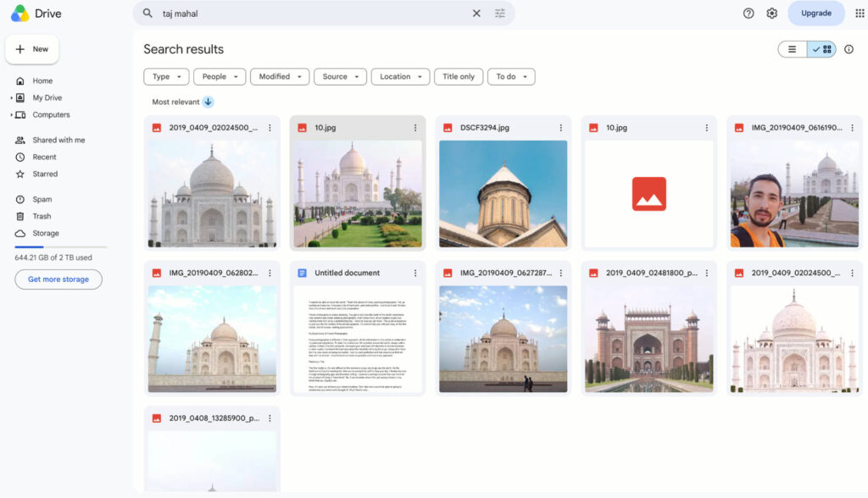868x498 pixels.
Task: Open more actions for IMG_20190409_0627287 file
Action: [561, 274]
